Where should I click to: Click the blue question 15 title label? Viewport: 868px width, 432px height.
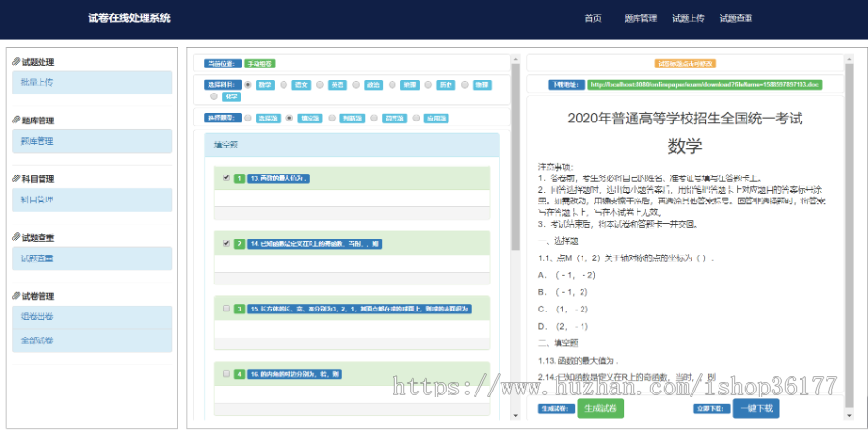point(360,310)
